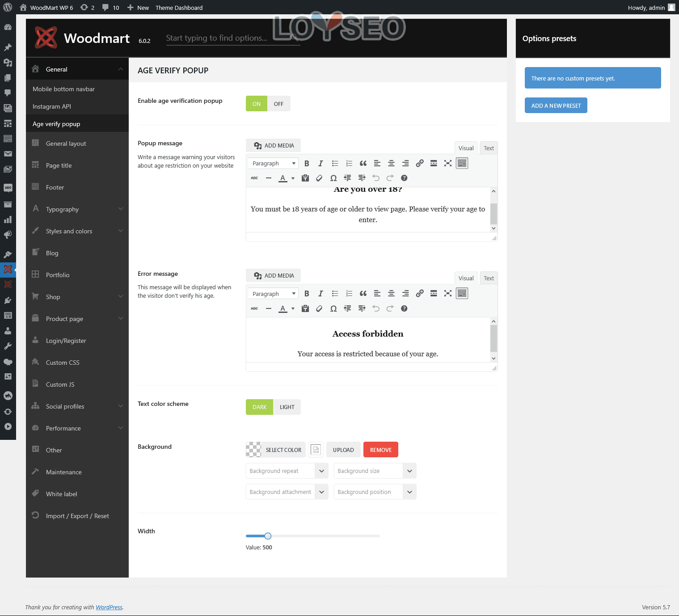The width and height of the screenshot is (679, 616).
Task: Apply blockquote in Popup message editor
Action: coord(363,164)
